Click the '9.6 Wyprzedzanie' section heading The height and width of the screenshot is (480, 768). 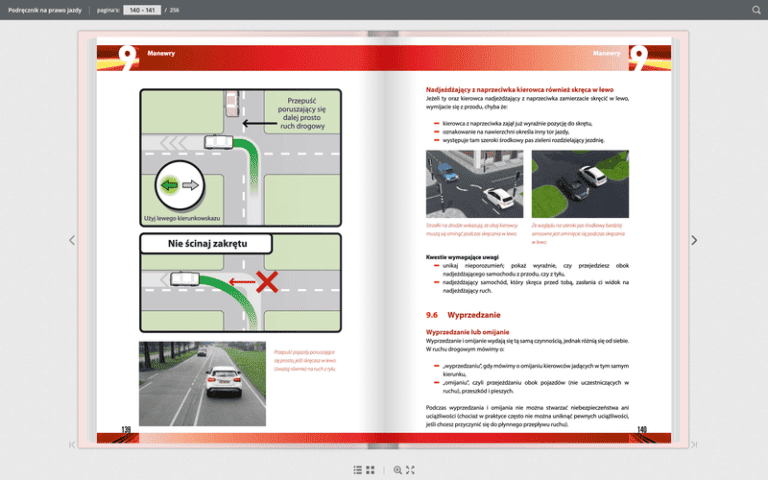click(x=459, y=314)
